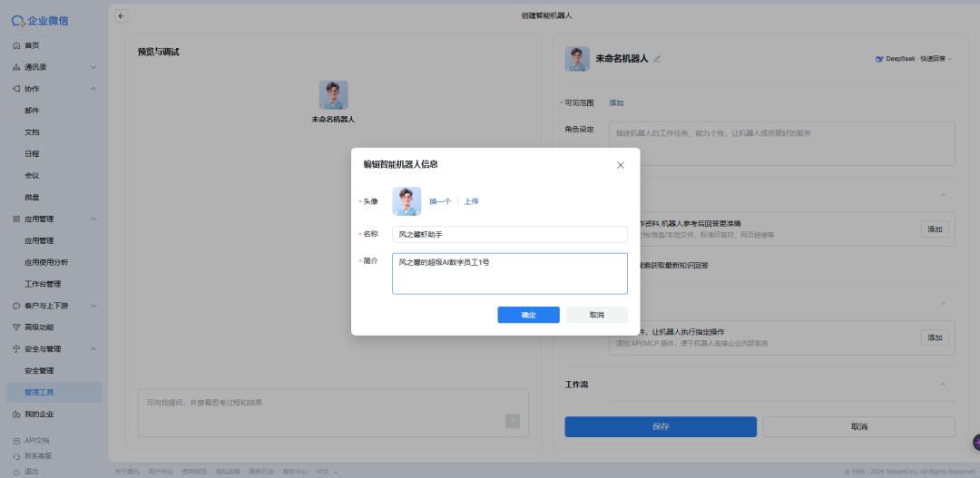Click 上传 to upload an avatar
The height and width of the screenshot is (478, 980).
tap(471, 201)
